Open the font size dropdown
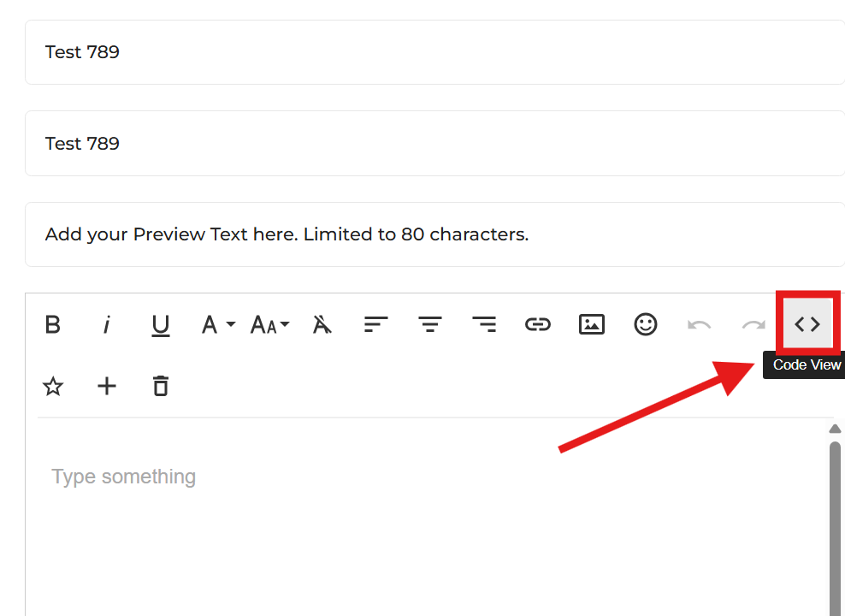845x616 pixels. coord(270,324)
